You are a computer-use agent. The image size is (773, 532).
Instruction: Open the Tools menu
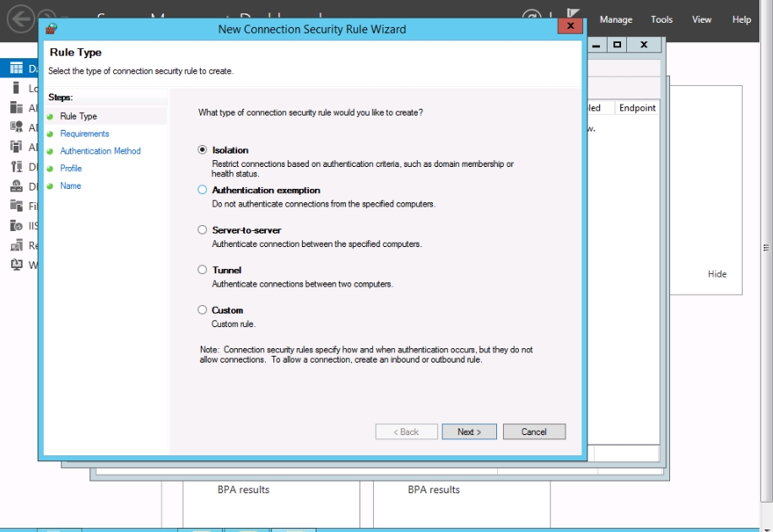click(662, 19)
